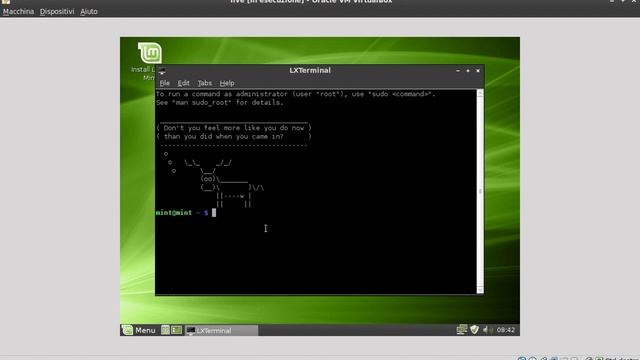Click the line 'To run a command as administrator'
This screenshot has height=360, width=640.
296,94
